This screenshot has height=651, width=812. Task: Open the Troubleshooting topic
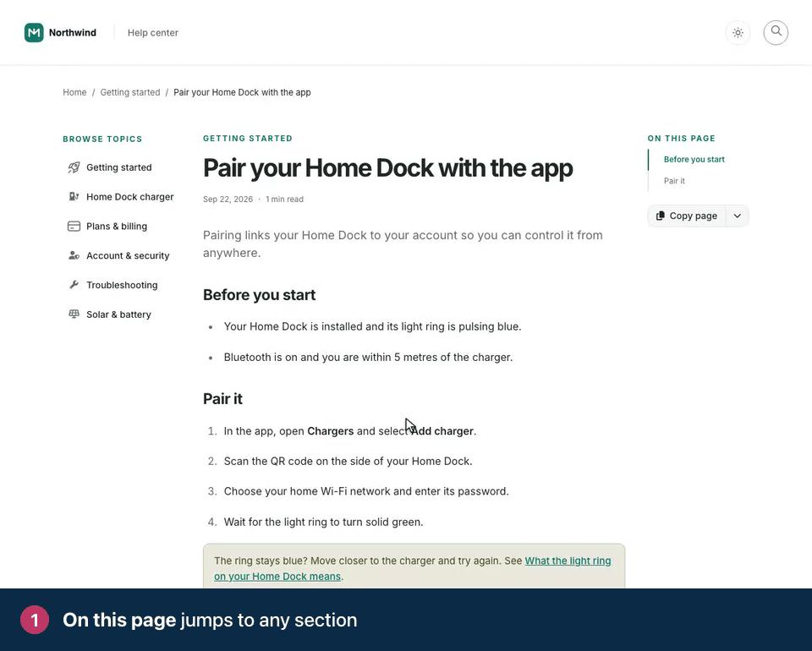coord(122,285)
